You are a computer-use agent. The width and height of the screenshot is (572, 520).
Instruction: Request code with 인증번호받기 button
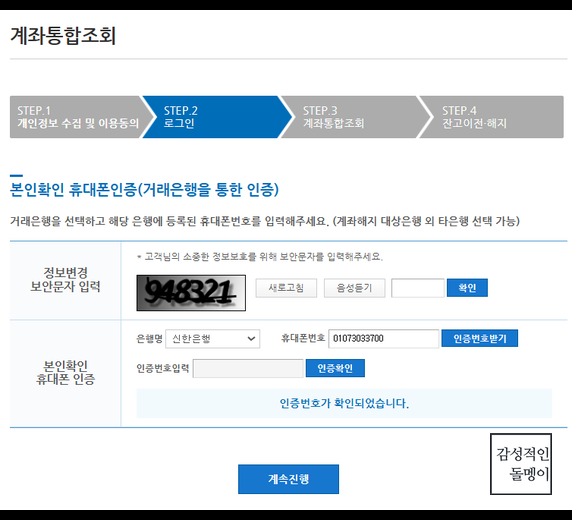[x=479, y=338]
